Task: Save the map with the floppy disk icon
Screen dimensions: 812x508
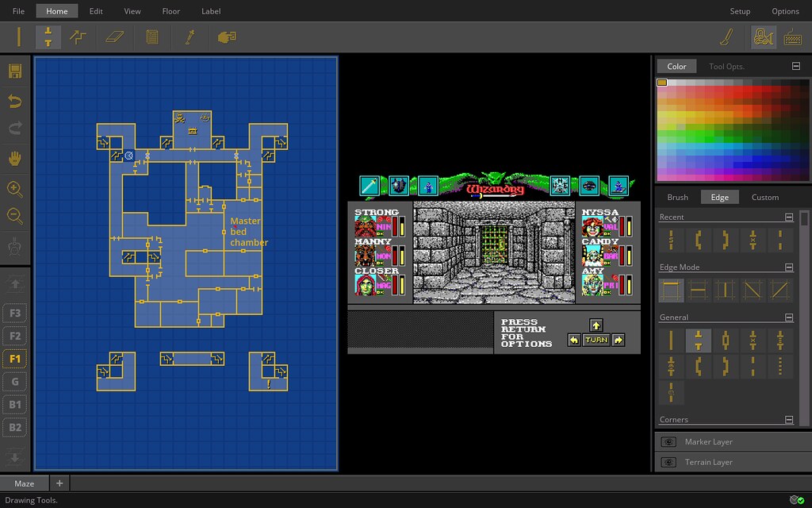Action: pos(15,71)
